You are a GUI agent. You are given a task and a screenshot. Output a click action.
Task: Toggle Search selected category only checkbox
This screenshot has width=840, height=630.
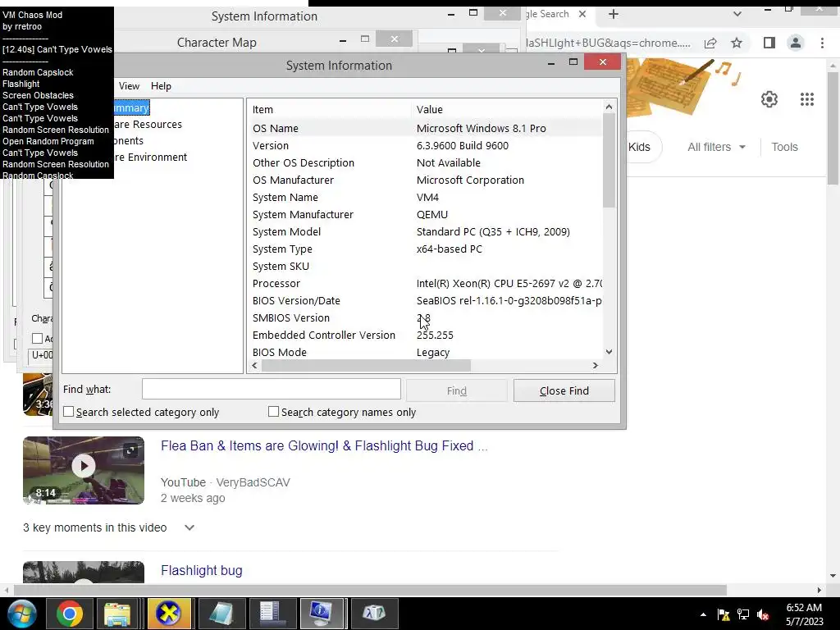point(69,412)
